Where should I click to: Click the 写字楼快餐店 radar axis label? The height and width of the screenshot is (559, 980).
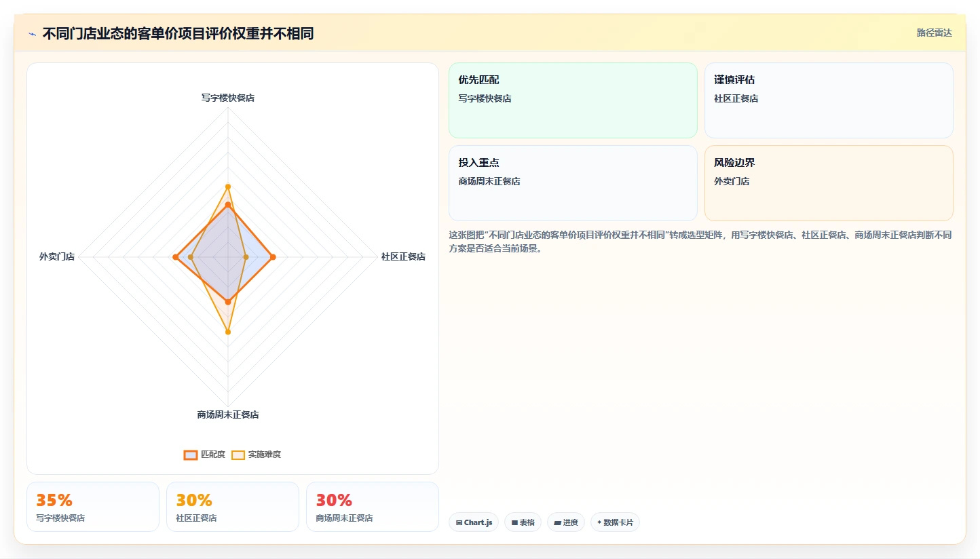(228, 98)
